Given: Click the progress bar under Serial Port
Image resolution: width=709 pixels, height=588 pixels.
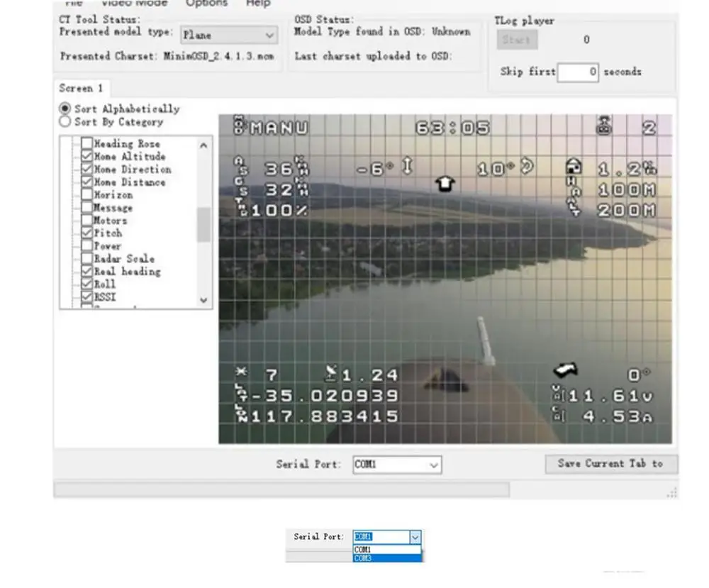Looking at the screenshot, I should 281,489.
